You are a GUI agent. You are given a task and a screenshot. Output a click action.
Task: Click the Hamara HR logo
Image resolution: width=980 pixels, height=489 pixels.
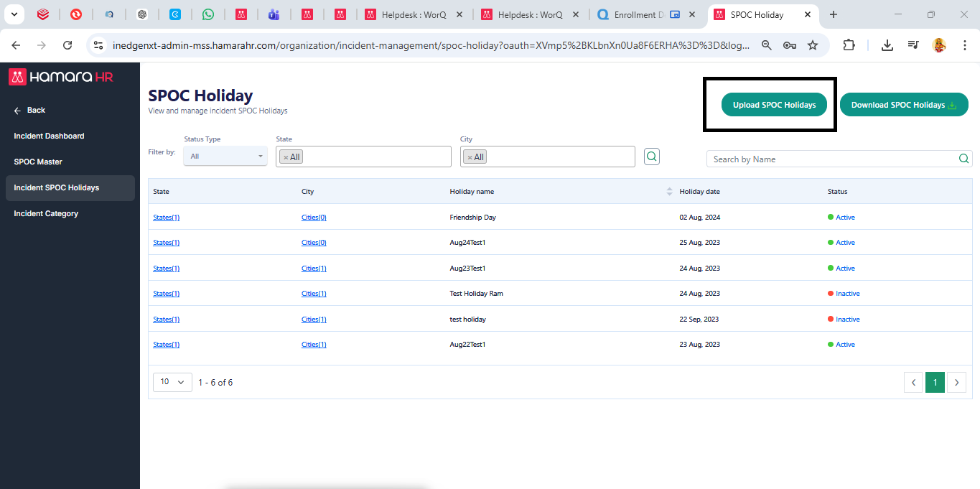pyautogui.click(x=61, y=77)
